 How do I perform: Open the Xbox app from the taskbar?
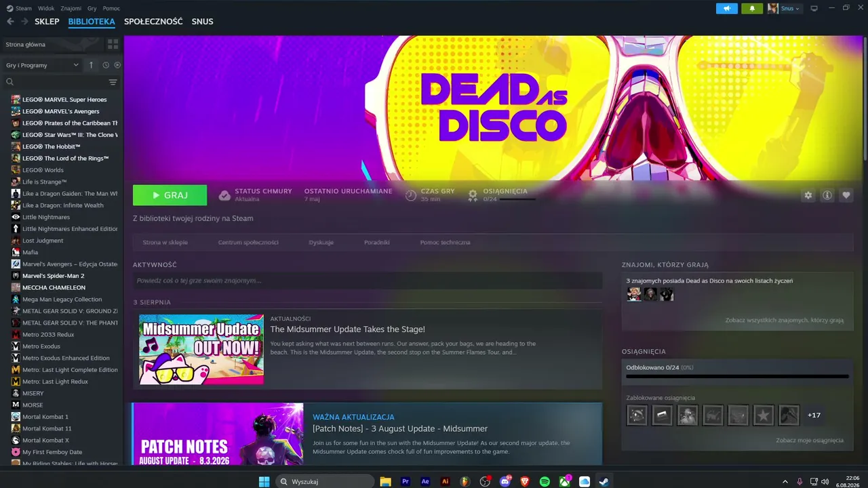565,481
